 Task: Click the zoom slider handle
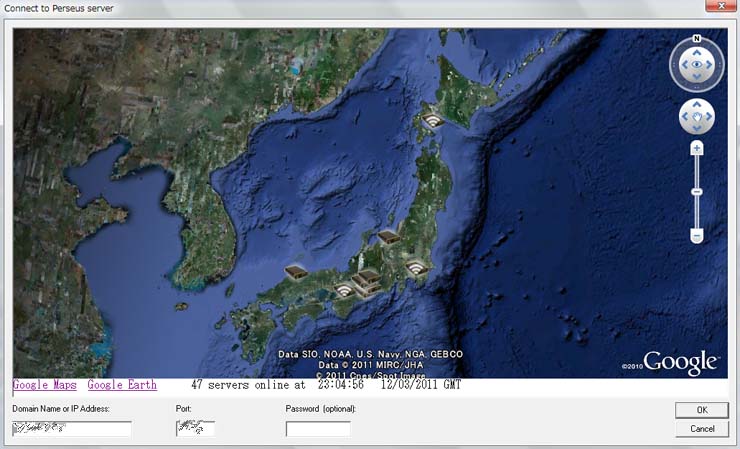(697, 192)
